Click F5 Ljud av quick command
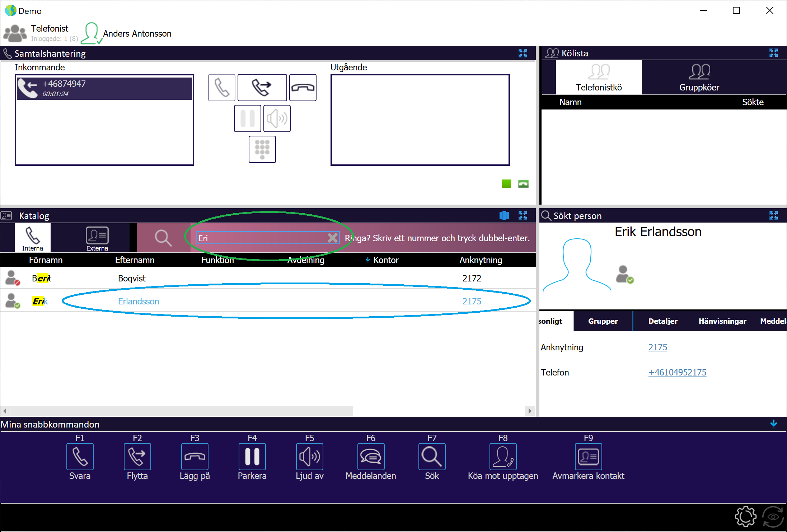787x532 pixels. 309,456
